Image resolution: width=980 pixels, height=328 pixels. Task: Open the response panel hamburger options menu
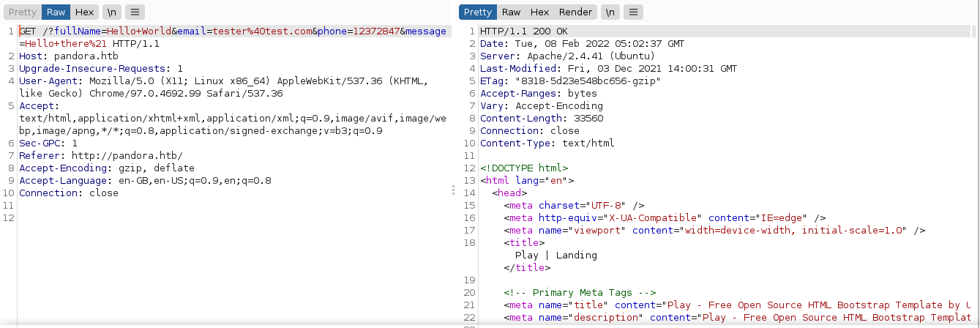click(x=633, y=12)
